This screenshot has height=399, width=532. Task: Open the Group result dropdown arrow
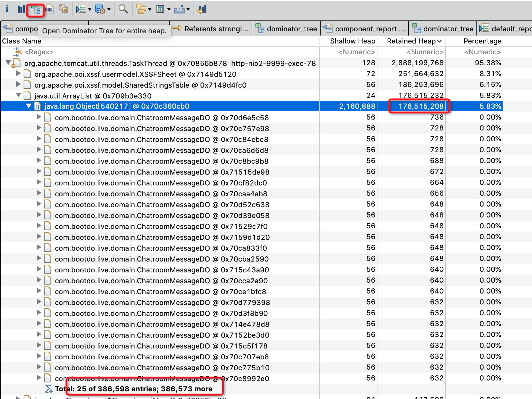click(149, 10)
